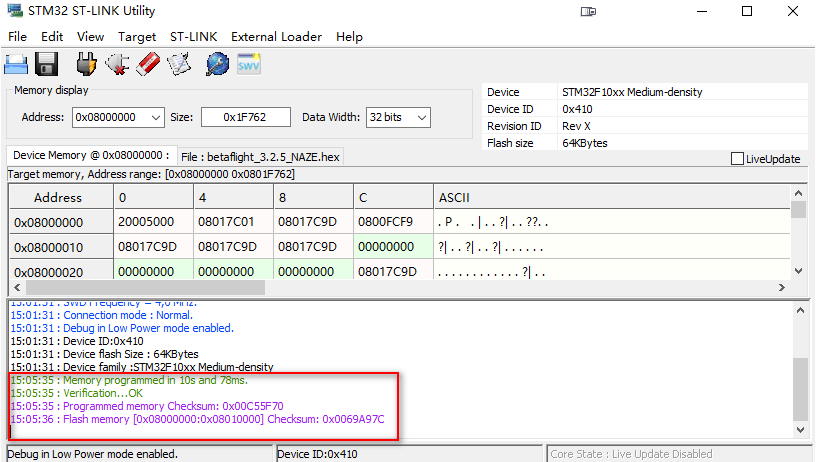Open the Target menu
The height and width of the screenshot is (462, 816).
click(x=137, y=37)
